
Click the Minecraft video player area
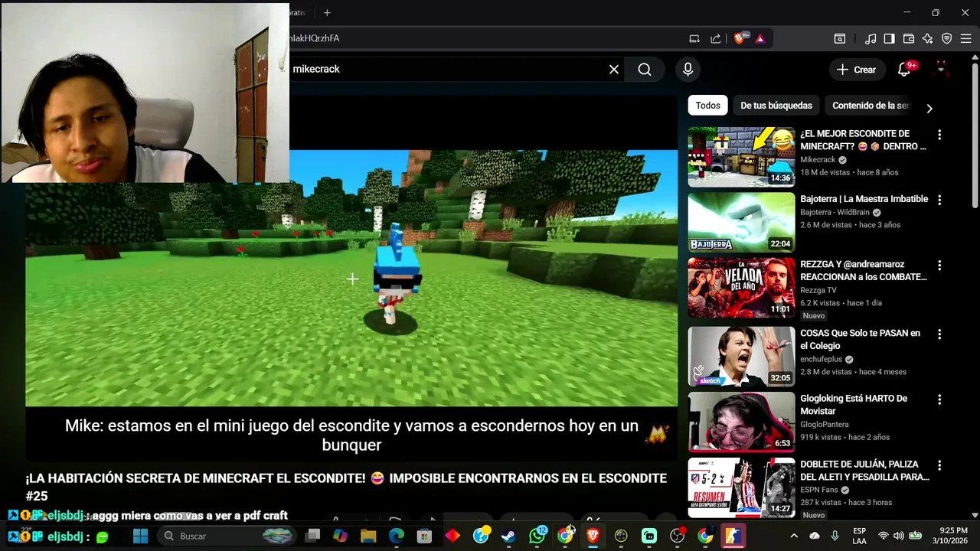351,279
